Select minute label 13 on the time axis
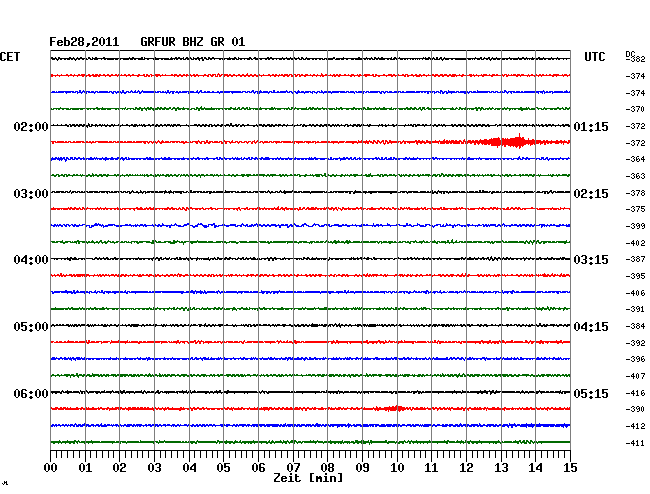Viewport: 650px width, 494px height. (x=501, y=468)
